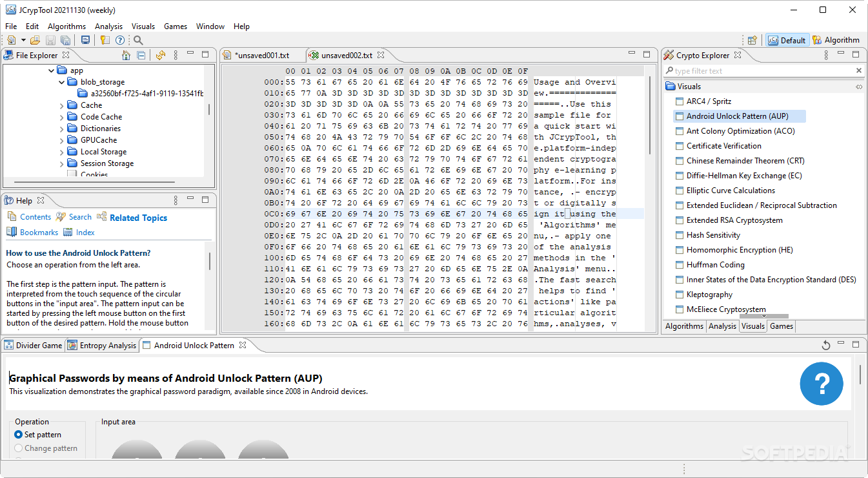The image size is (868, 478).
Task: Open the Help view menu
Action: [176, 200]
